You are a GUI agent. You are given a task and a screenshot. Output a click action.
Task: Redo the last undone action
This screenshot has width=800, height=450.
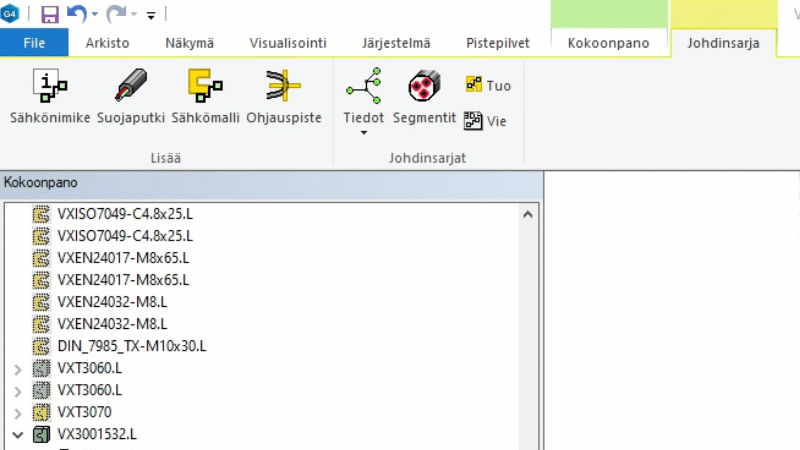click(116, 14)
